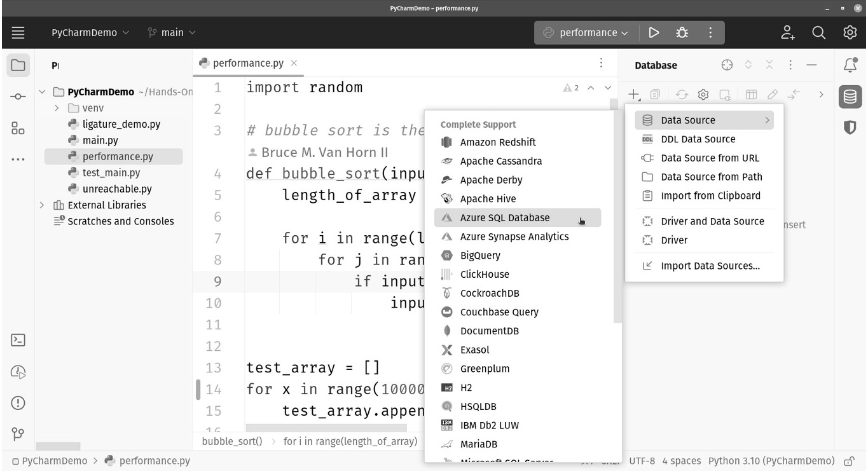Collapse all in Database panel

769,65
